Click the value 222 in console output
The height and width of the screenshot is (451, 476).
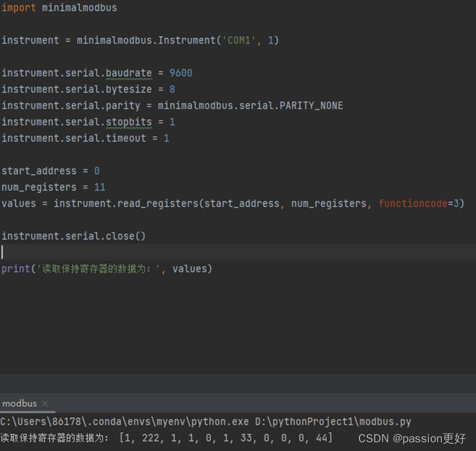click(x=150, y=438)
